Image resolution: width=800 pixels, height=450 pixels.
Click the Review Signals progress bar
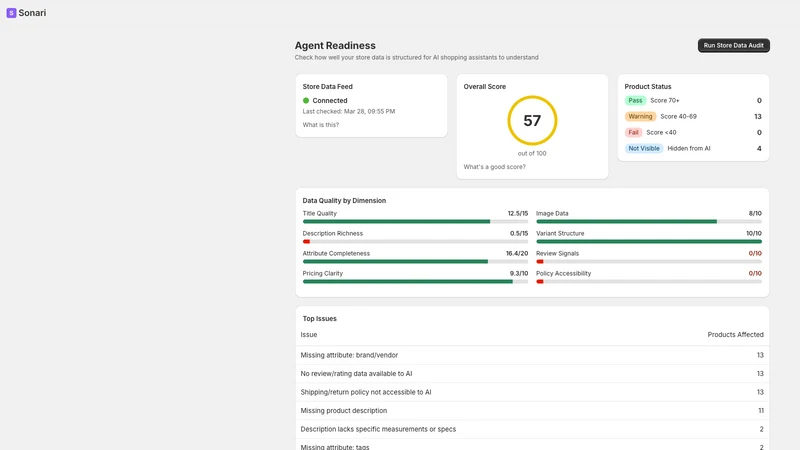(649, 261)
